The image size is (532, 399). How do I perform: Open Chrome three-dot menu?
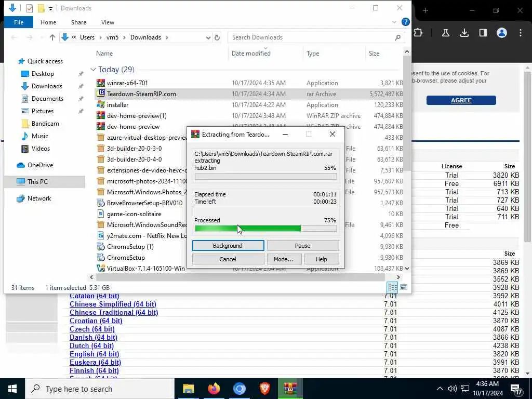pyautogui.click(x=521, y=33)
